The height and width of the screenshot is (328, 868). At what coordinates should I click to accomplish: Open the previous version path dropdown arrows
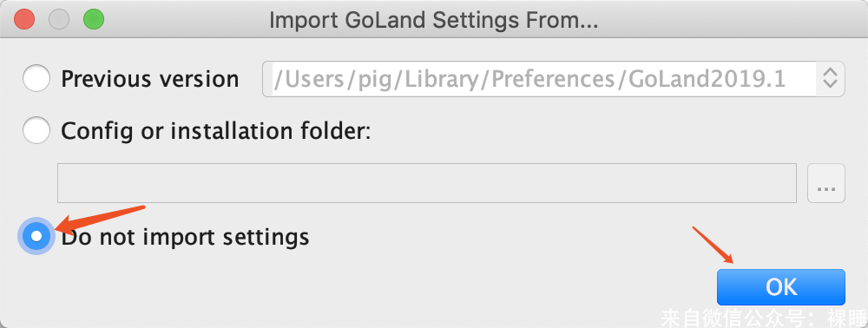(830, 79)
